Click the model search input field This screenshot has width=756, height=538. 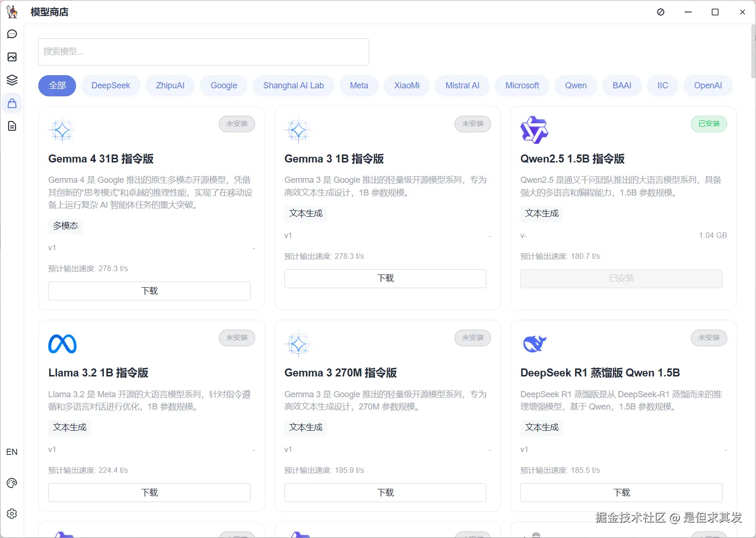click(203, 52)
